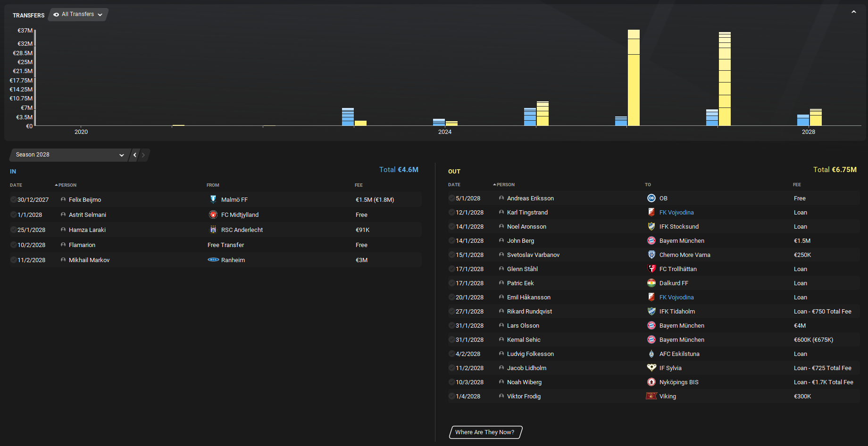Toggle selection circle for Flamarion row

[13, 245]
